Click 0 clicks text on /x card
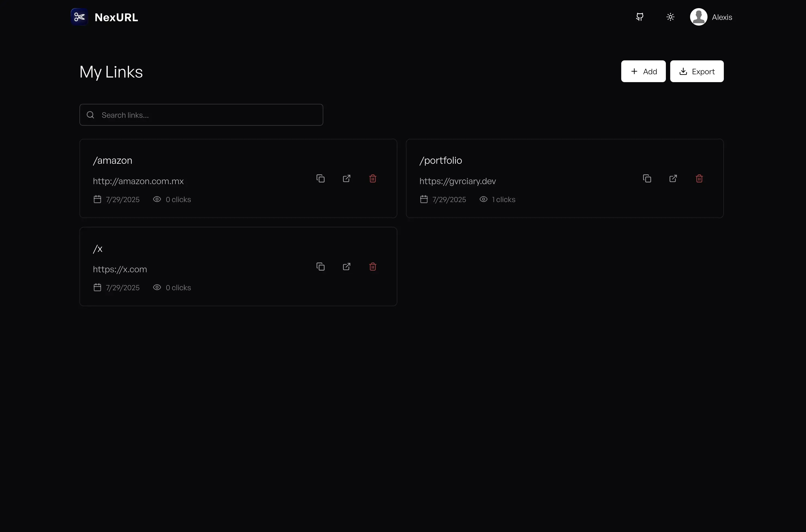This screenshot has width=806, height=532. [x=178, y=288]
